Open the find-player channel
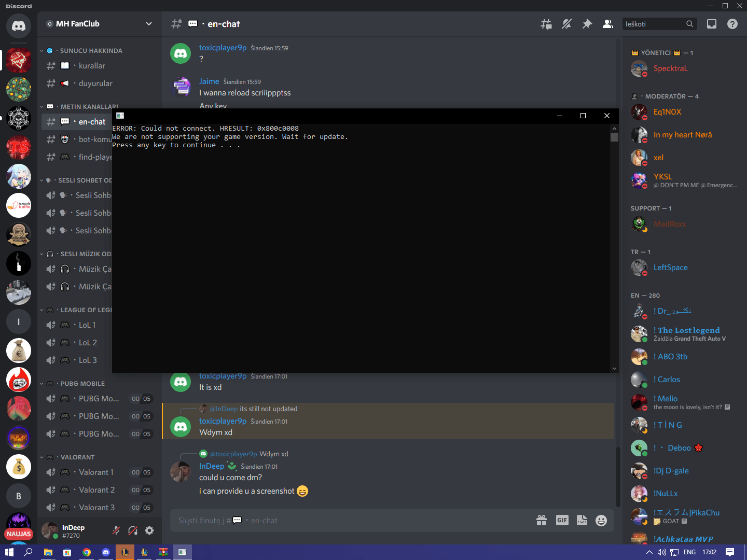The height and width of the screenshot is (560, 747). (x=77, y=157)
